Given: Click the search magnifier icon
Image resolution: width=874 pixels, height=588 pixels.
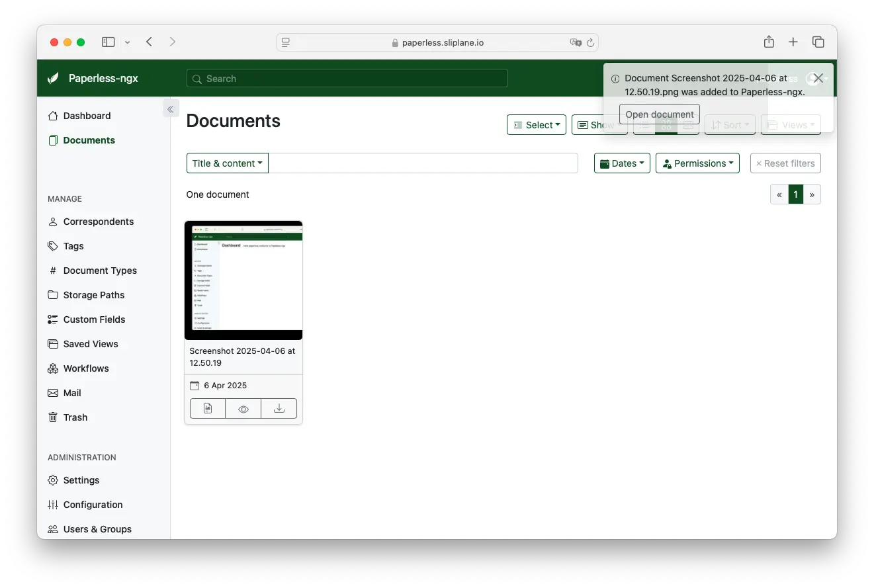Looking at the screenshot, I should click(x=197, y=78).
